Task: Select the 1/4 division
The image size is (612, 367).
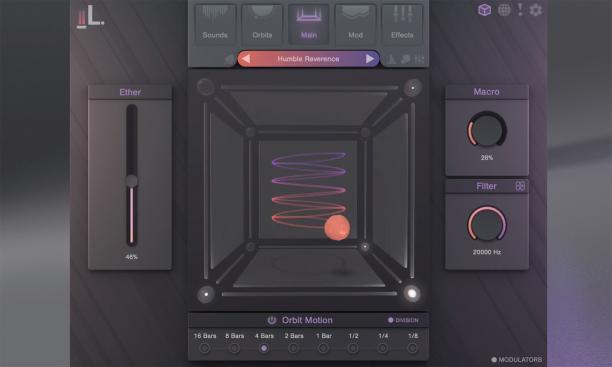Action: click(x=382, y=348)
